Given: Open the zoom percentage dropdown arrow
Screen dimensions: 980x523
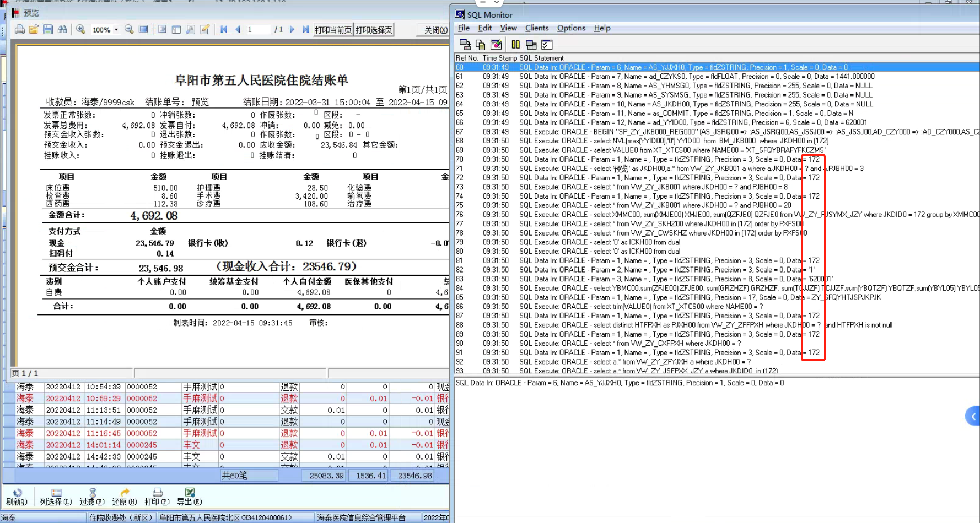Looking at the screenshot, I should 116,30.
